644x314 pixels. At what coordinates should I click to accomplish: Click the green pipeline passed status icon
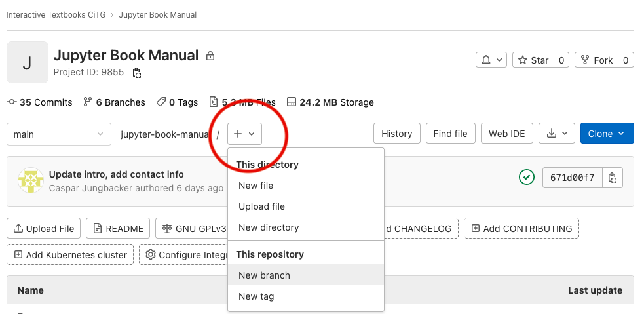point(527,178)
